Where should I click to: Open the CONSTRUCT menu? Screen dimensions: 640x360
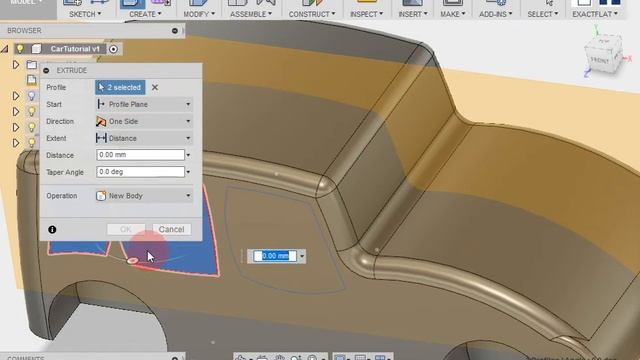tap(312, 14)
